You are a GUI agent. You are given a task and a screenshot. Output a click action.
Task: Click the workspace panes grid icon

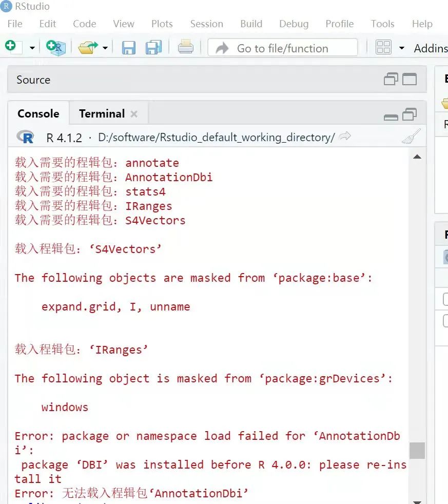point(383,47)
